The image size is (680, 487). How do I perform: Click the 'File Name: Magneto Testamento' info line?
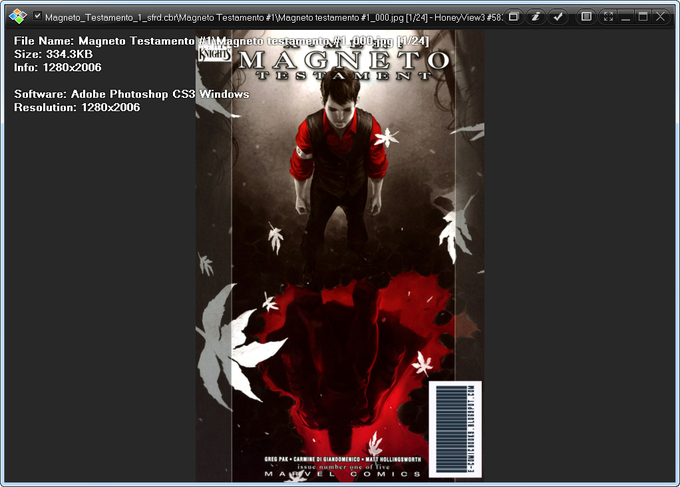pyautogui.click(x=221, y=41)
